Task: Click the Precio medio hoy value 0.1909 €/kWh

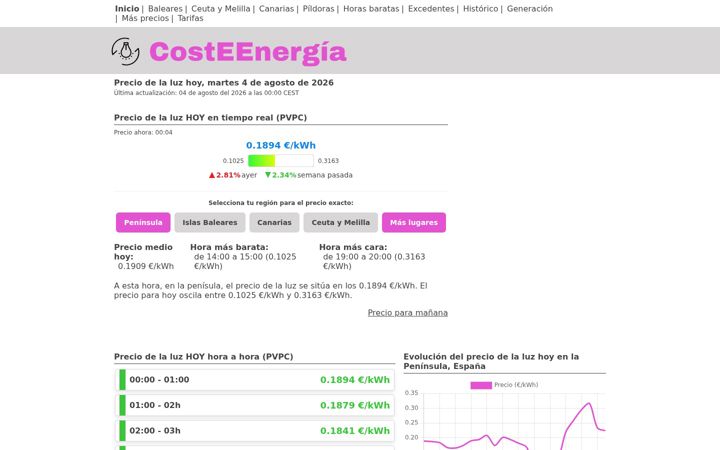Action: pos(146,266)
